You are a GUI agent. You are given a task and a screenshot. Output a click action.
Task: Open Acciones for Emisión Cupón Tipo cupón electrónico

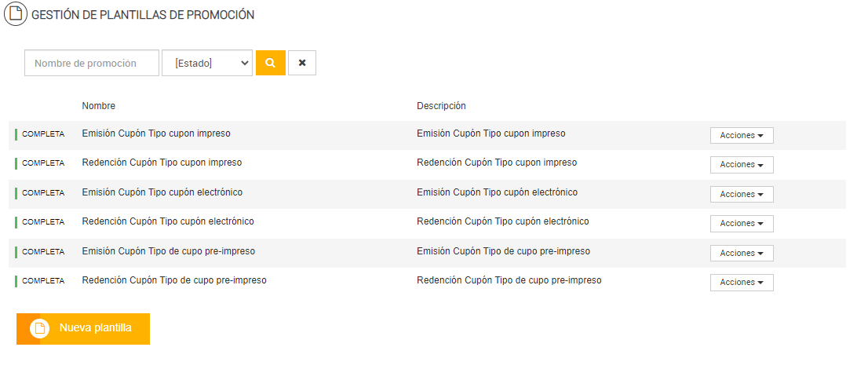[x=742, y=194]
